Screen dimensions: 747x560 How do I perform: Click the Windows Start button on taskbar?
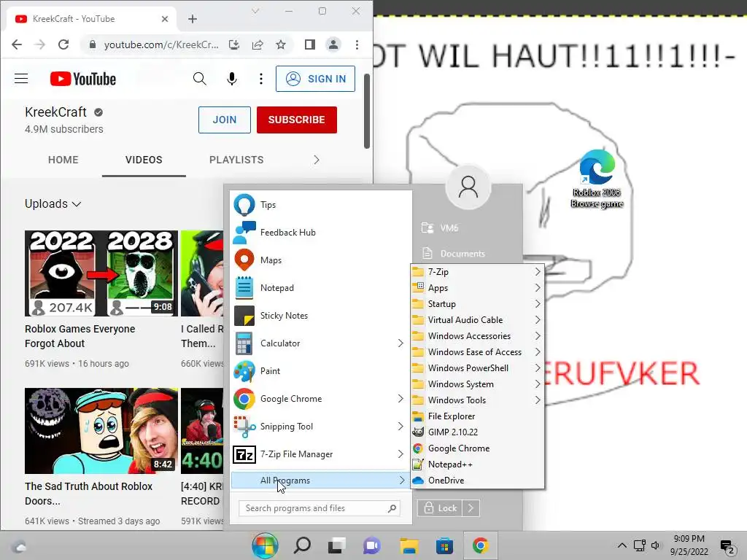coord(265,545)
